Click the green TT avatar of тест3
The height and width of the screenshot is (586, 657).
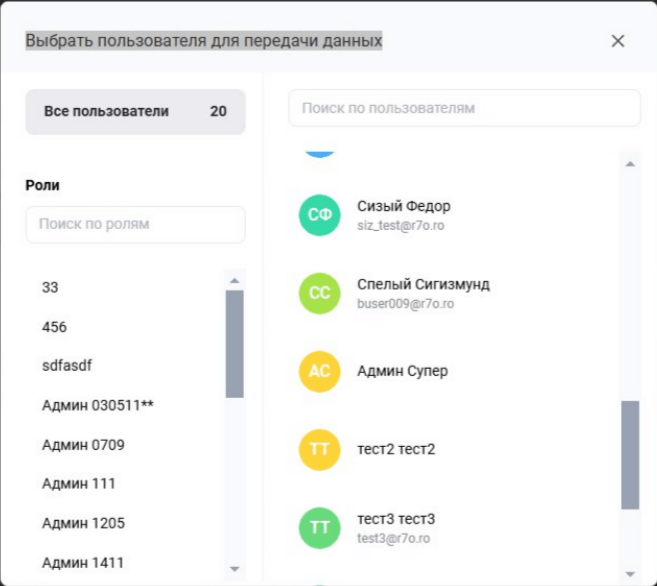319,528
